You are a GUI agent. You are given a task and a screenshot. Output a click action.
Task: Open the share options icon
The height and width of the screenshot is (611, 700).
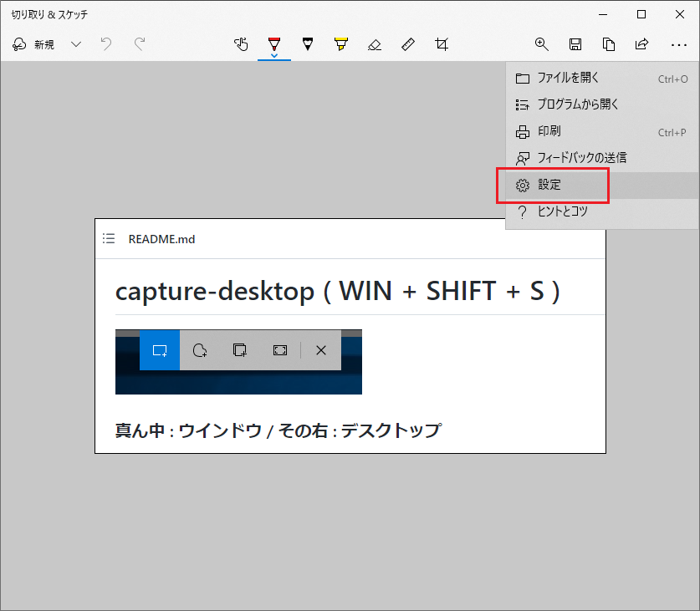click(642, 44)
